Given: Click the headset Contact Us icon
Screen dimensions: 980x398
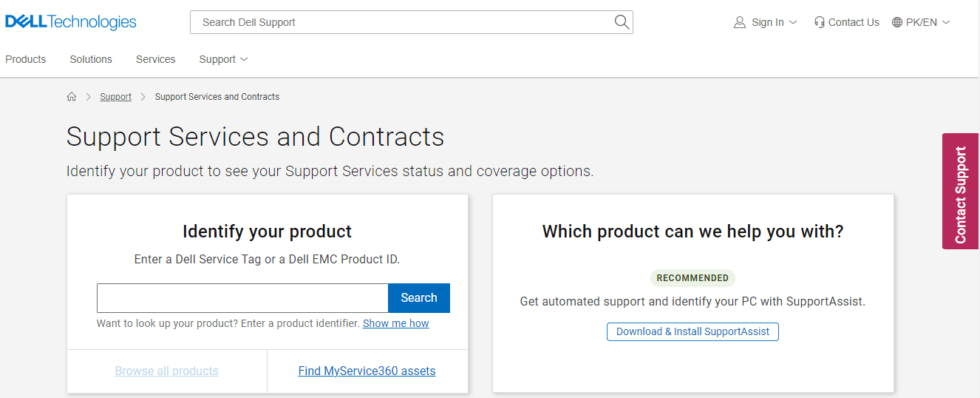Looking at the screenshot, I should click(x=819, y=22).
